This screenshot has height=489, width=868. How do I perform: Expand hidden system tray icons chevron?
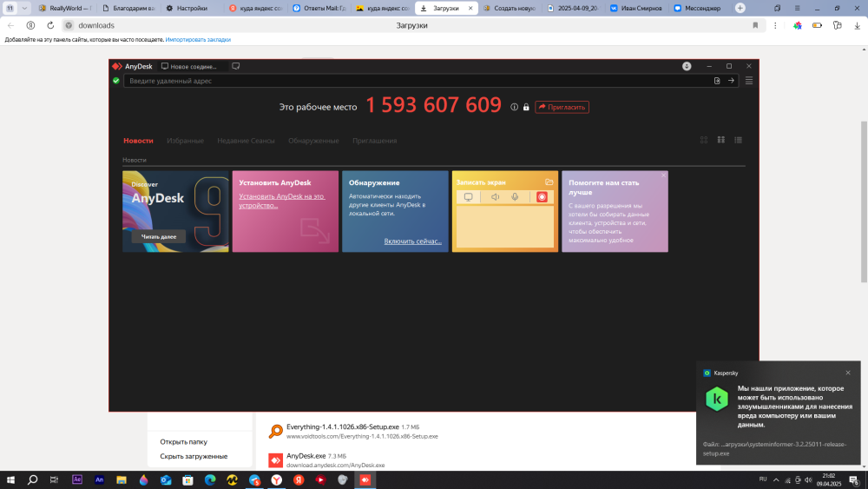click(x=776, y=480)
